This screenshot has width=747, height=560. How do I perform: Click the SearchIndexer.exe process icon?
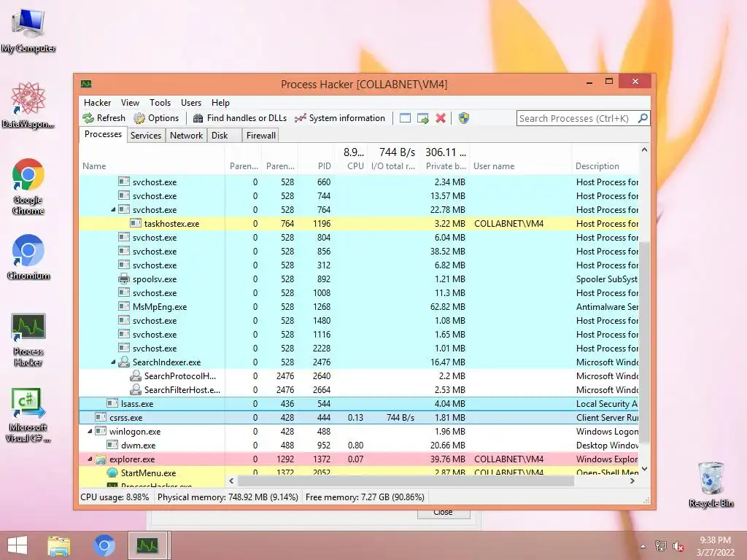[x=124, y=362]
